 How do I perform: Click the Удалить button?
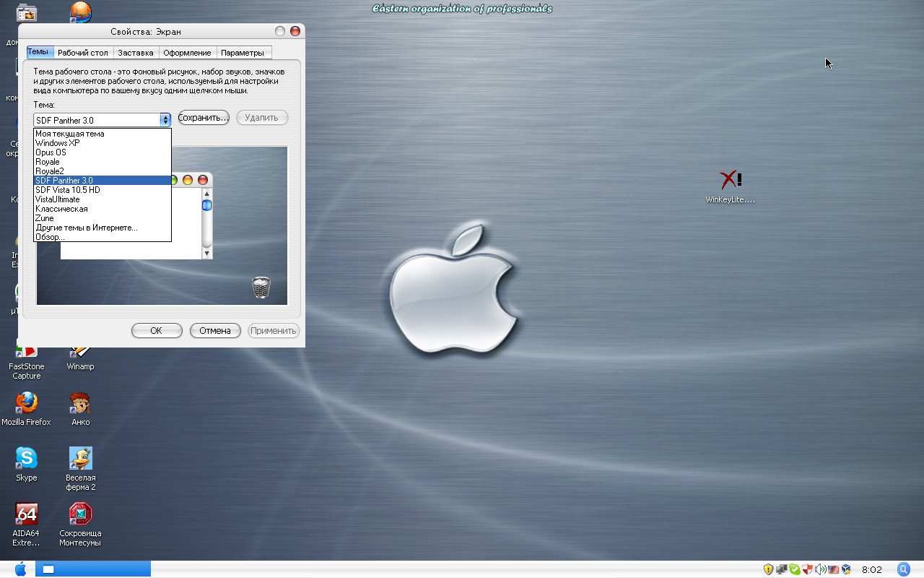[x=262, y=117]
